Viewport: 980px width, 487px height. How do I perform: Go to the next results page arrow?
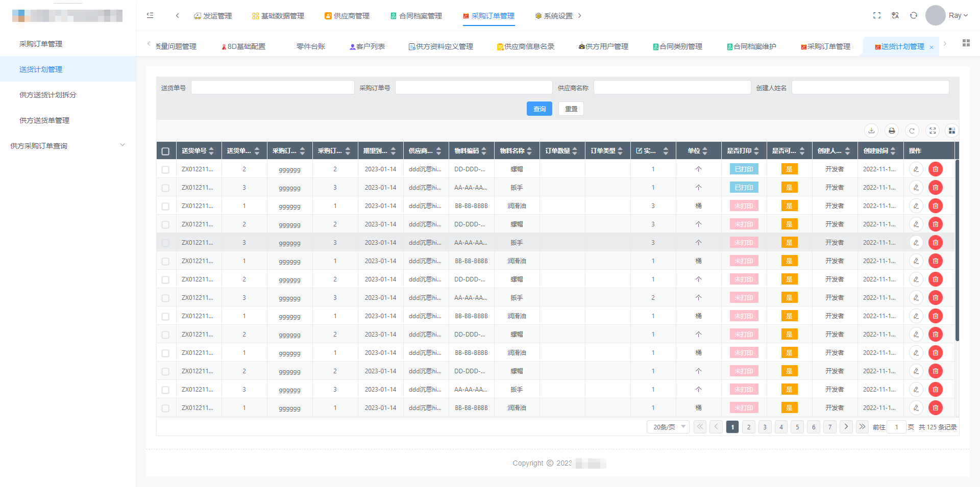[846, 427]
